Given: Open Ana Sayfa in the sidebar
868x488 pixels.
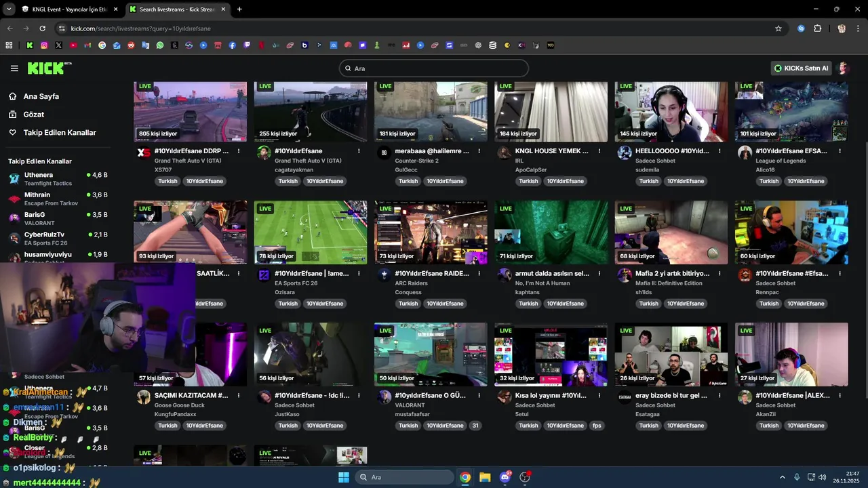Looking at the screenshot, I should [x=41, y=96].
